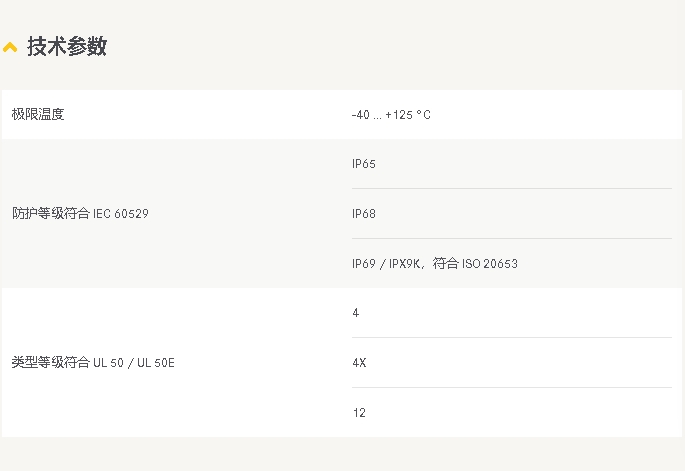The height and width of the screenshot is (471, 685).
Task: Select the IP68 protection rating
Action: [364, 214]
